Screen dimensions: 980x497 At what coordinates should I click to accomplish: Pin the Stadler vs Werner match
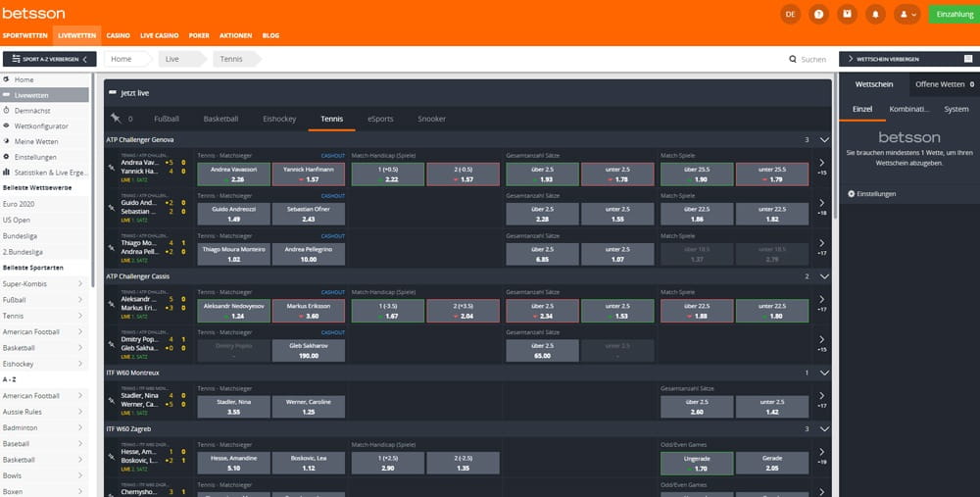point(112,401)
